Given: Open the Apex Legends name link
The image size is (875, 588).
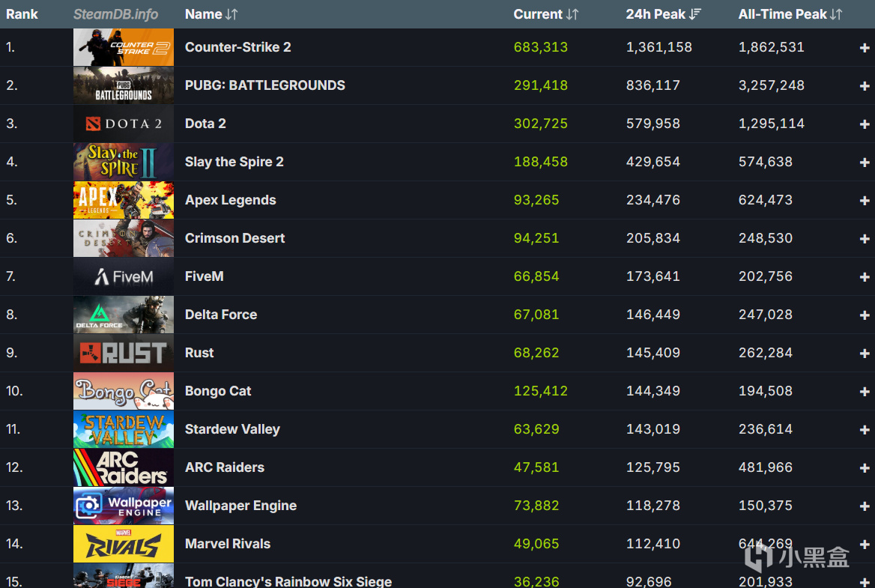Looking at the screenshot, I should [x=231, y=200].
